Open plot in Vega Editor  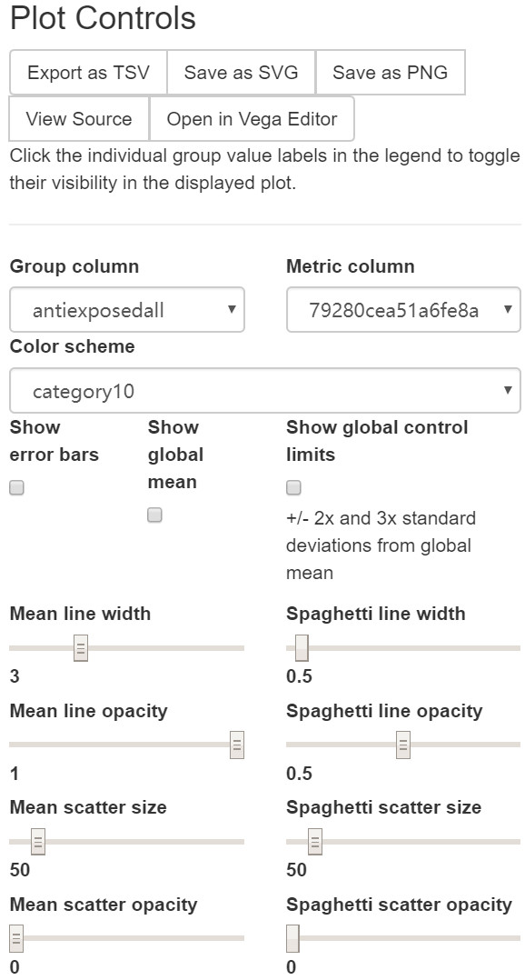tap(253, 119)
